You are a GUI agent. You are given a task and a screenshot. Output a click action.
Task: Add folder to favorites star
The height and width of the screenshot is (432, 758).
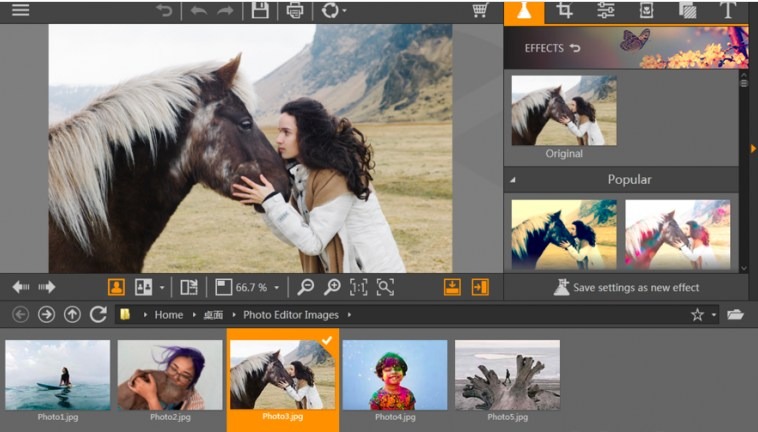pos(697,315)
